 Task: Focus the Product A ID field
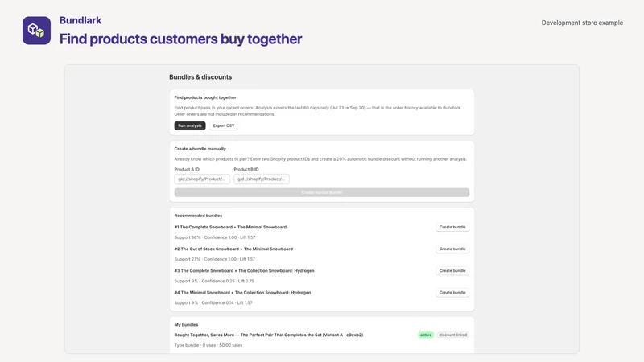click(202, 179)
